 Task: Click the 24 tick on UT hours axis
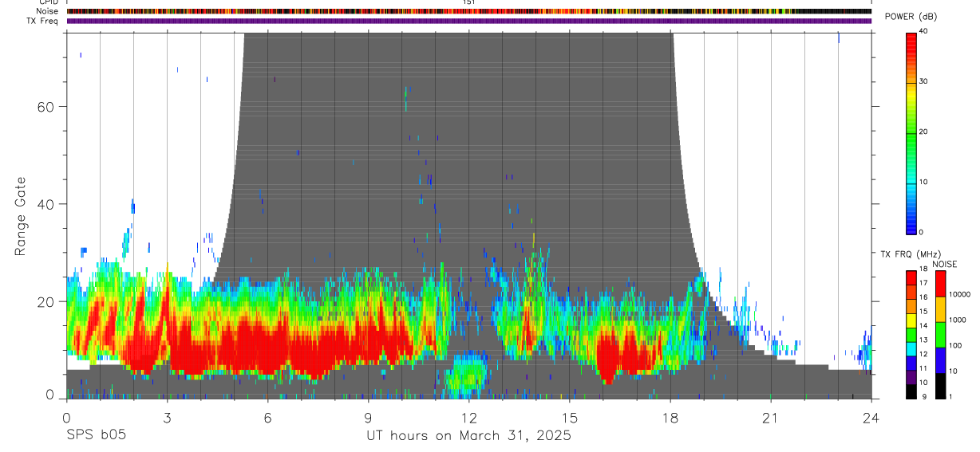[871, 418]
